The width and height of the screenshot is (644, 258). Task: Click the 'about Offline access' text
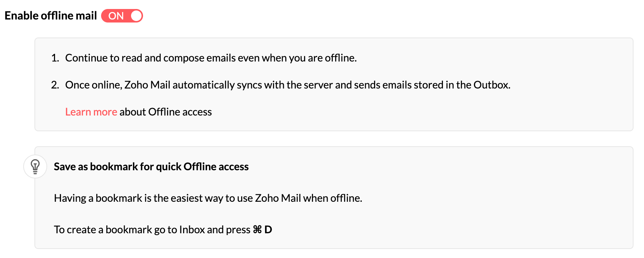click(165, 112)
